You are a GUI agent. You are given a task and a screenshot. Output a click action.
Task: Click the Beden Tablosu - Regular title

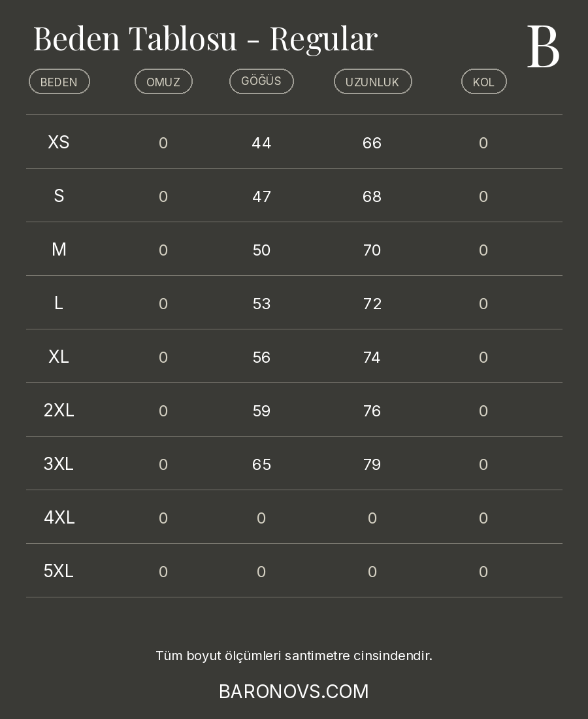tap(205, 39)
